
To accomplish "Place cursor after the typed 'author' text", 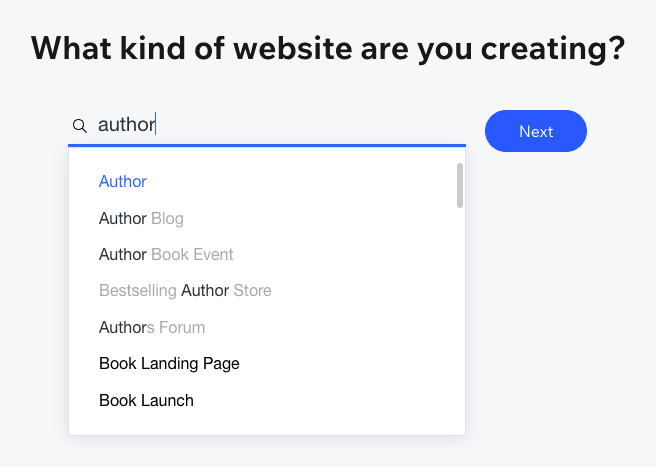I will 157,125.
